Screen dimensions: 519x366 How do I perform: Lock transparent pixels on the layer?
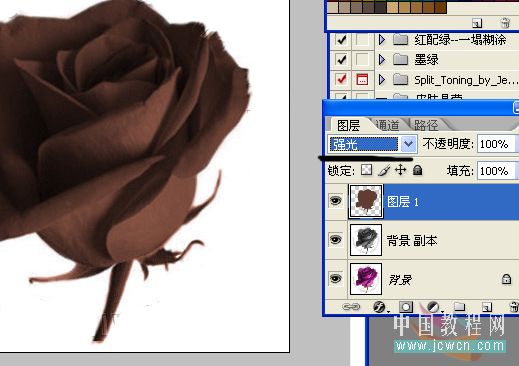click(367, 170)
